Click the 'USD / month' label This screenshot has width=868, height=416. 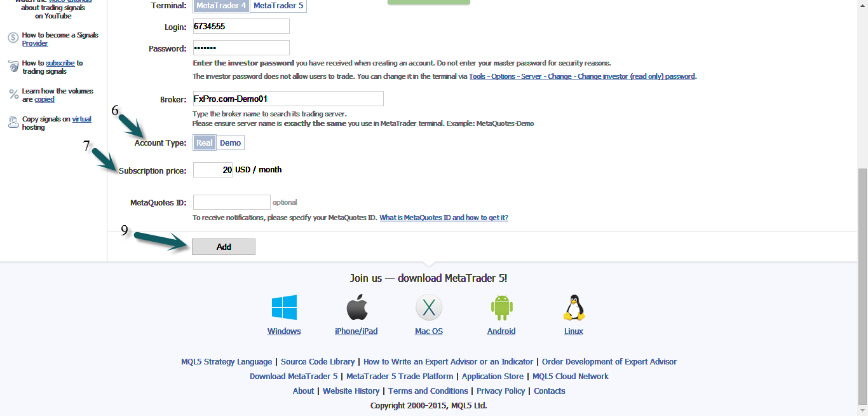(x=259, y=170)
